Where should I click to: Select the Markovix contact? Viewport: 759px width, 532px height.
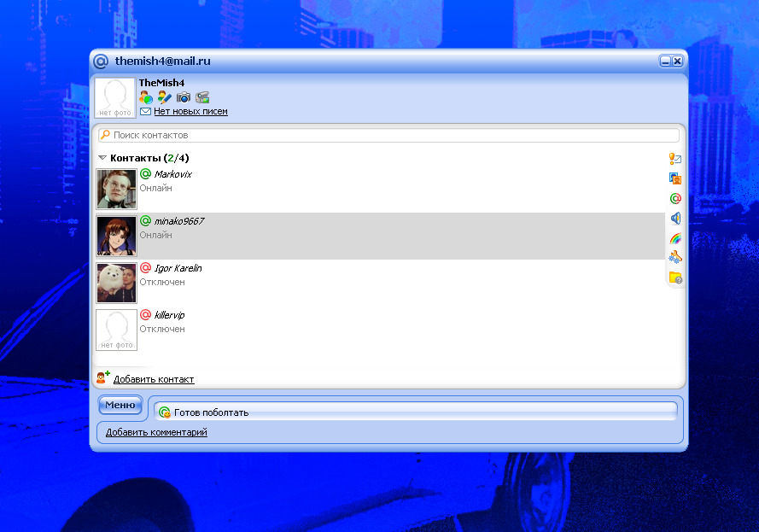[x=380, y=189]
